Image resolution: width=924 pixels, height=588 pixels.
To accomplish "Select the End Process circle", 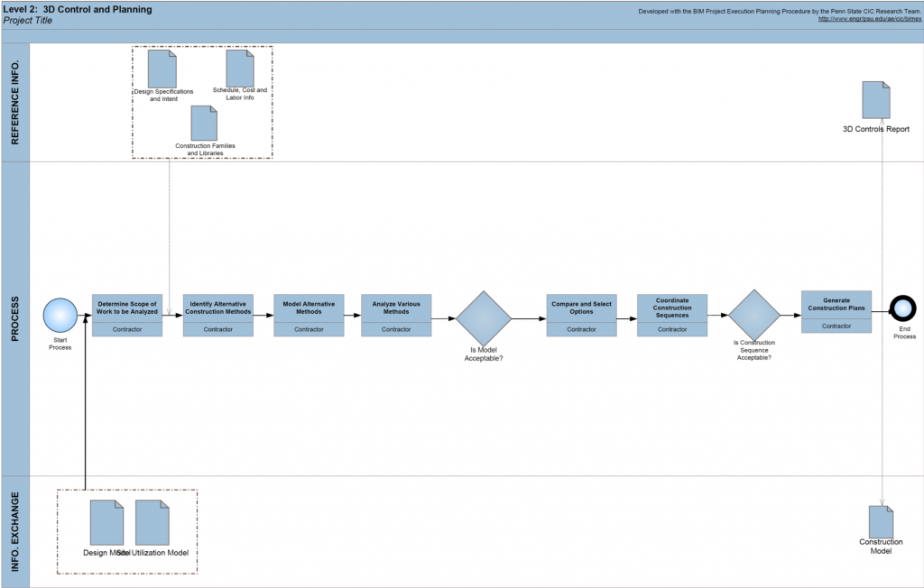I will pyautogui.click(x=903, y=308).
